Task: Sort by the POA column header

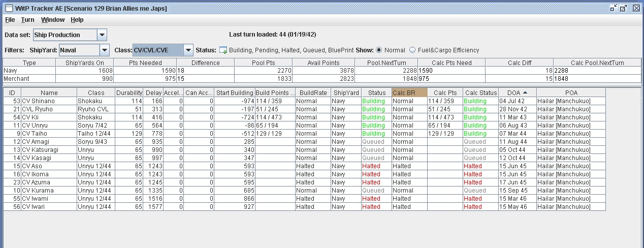Action: click(571, 92)
